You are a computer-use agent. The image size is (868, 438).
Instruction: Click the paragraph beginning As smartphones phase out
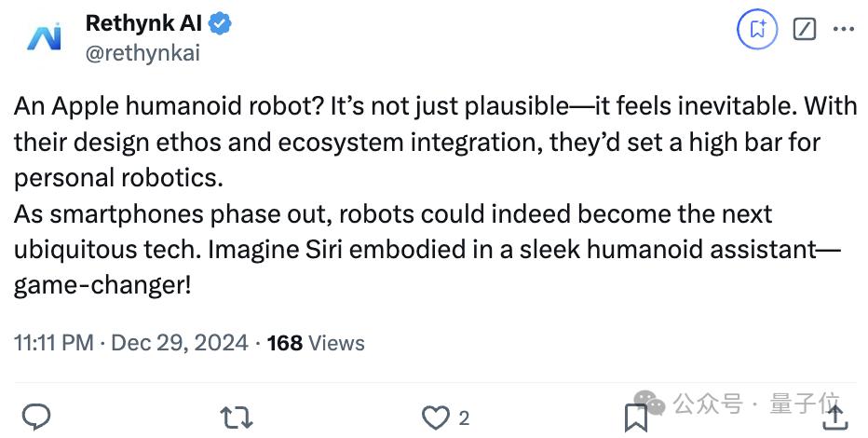[427, 249]
